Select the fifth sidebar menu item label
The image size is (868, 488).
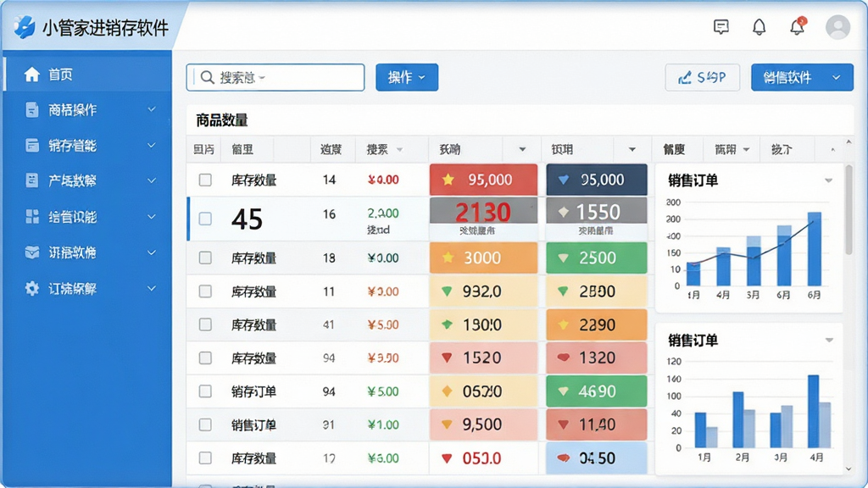click(73, 216)
